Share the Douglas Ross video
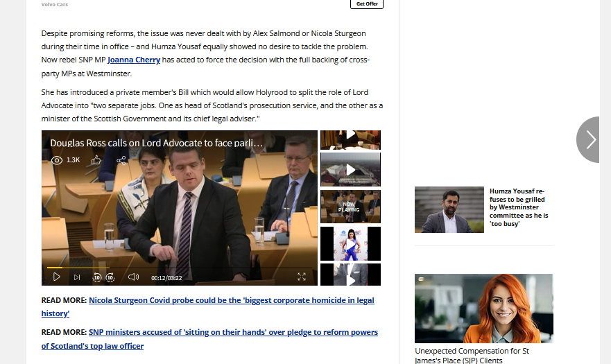Viewport: 611px width, 364px height. [x=121, y=160]
